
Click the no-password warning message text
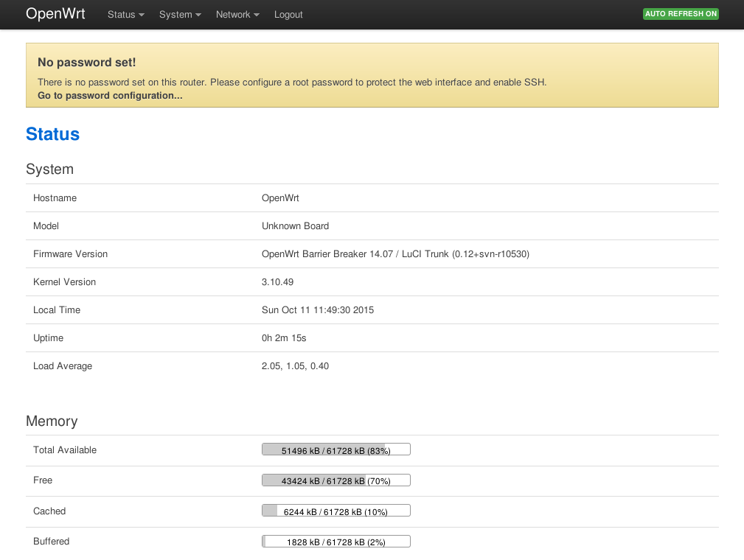coord(292,83)
